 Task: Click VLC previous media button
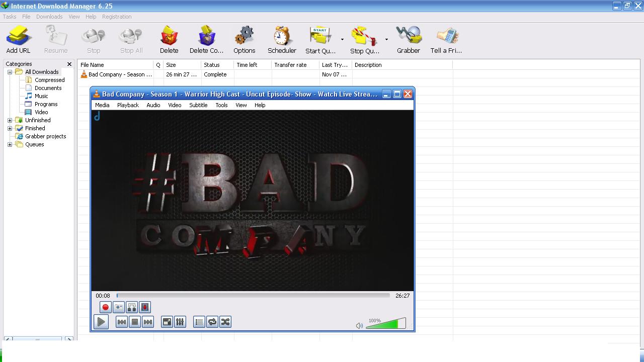coord(122,322)
